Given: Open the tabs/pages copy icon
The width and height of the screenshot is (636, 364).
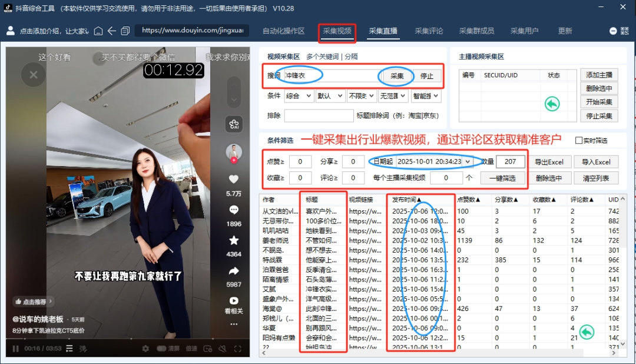Looking at the screenshot, I should (x=125, y=31).
